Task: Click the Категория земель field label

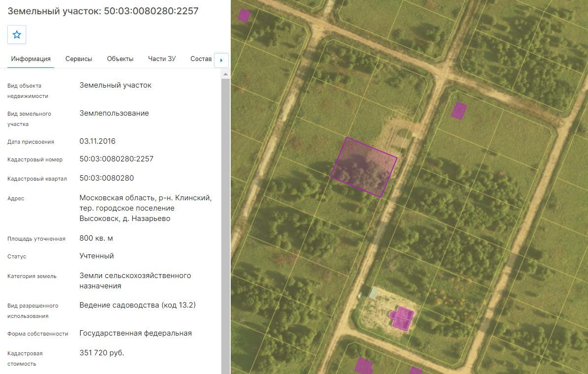Action: pyautogui.click(x=32, y=276)
